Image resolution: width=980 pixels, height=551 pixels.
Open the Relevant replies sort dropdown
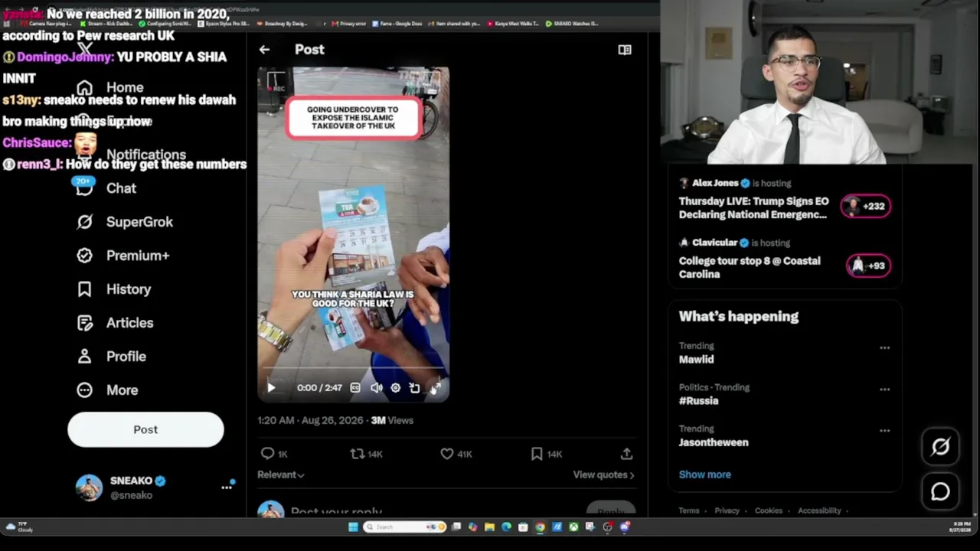281,474
